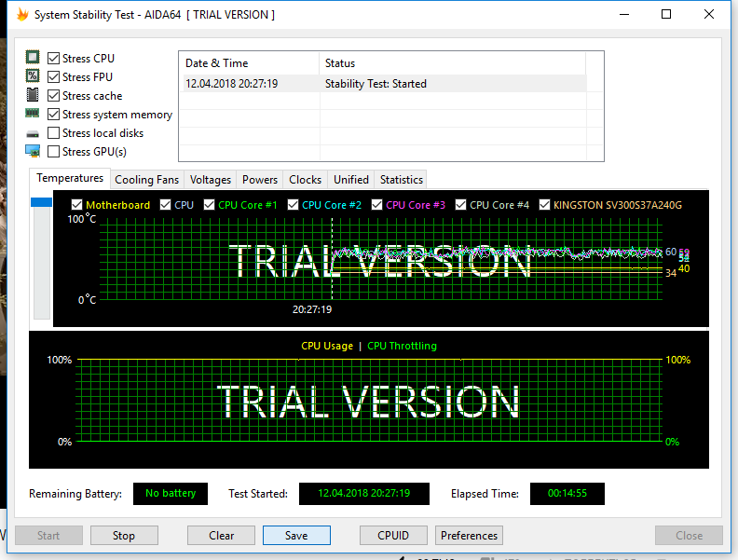Image resolution: width=738 pixels, height=560 pixels.
Task: Click the Stop button
Action: (124, 536)
